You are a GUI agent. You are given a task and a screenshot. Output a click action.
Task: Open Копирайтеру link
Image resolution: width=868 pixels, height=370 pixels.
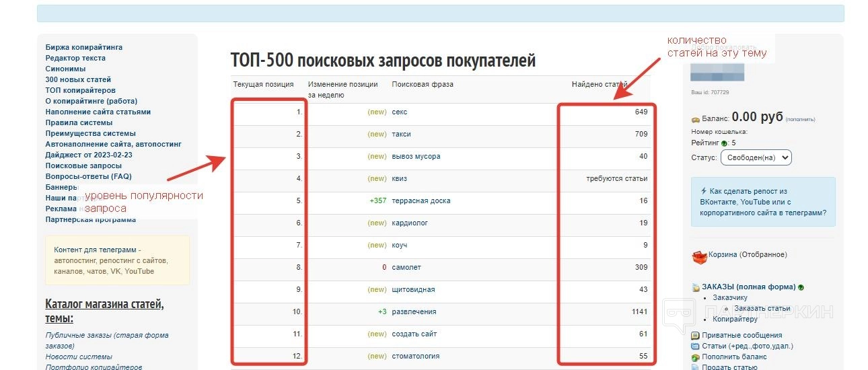pyautogui.click(x=735, y=320)
